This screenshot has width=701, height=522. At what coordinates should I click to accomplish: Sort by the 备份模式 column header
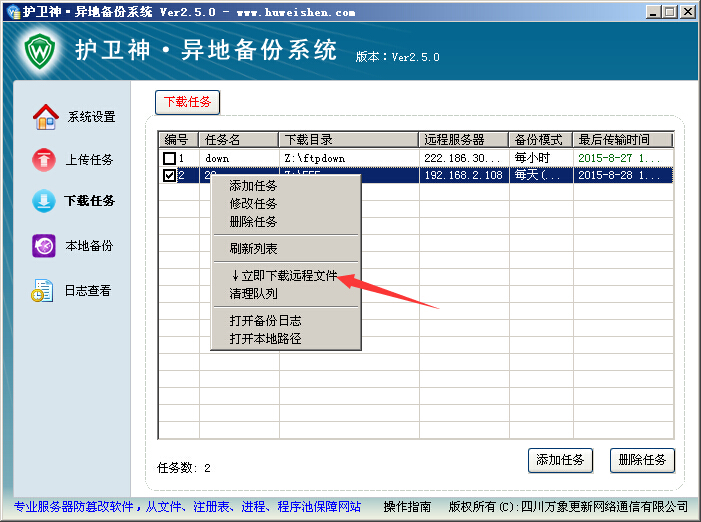(x=541, y=139)
